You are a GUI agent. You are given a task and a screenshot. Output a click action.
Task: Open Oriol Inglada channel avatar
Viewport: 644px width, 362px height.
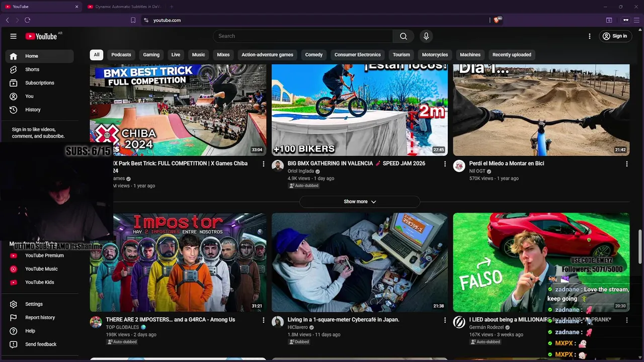tap(278, 166)
